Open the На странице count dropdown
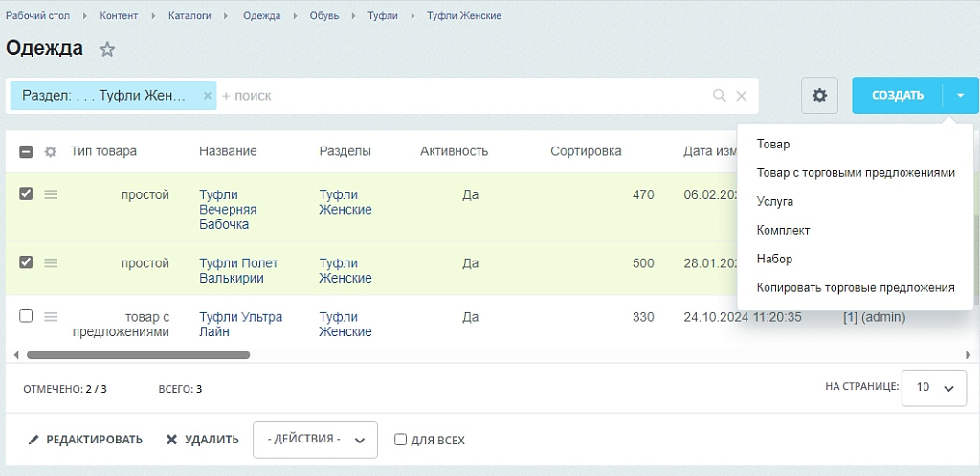 point(933,388)
